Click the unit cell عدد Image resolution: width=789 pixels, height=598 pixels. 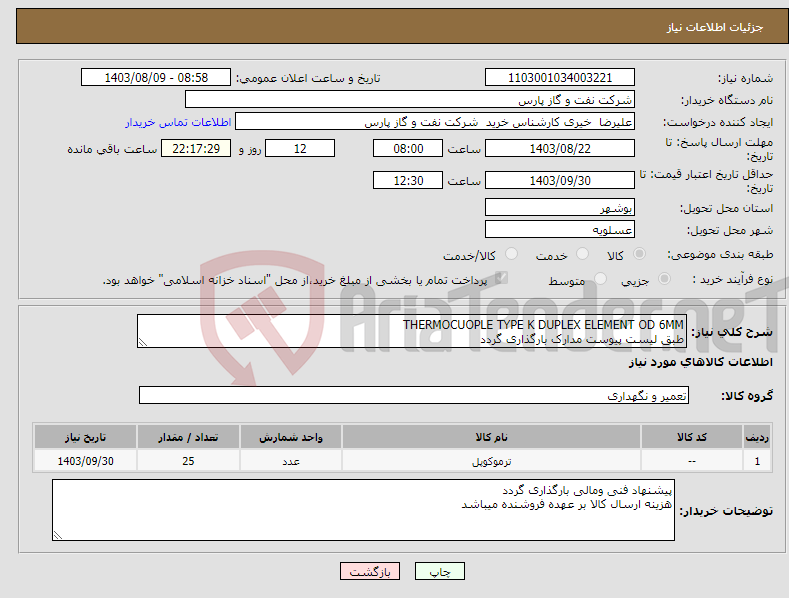click(x=291, y=461)
